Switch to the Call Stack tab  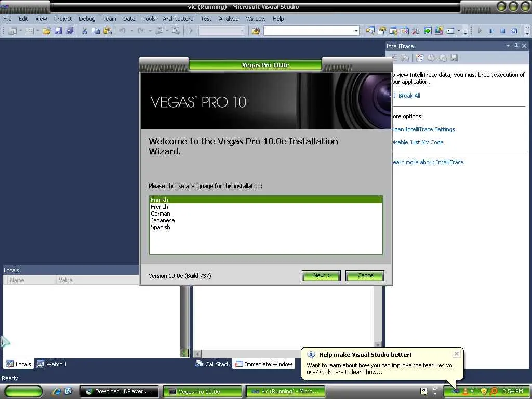pyautogui.click(x=212, y=364)
